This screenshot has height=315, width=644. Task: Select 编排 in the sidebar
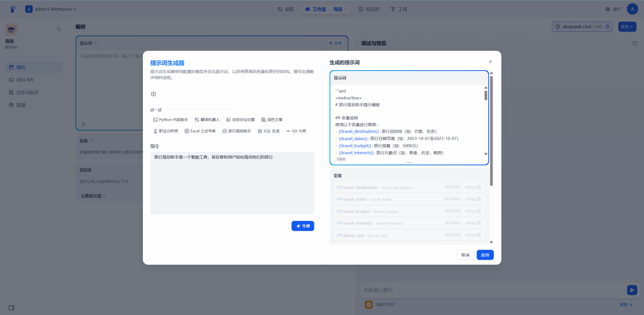[34, 67]
